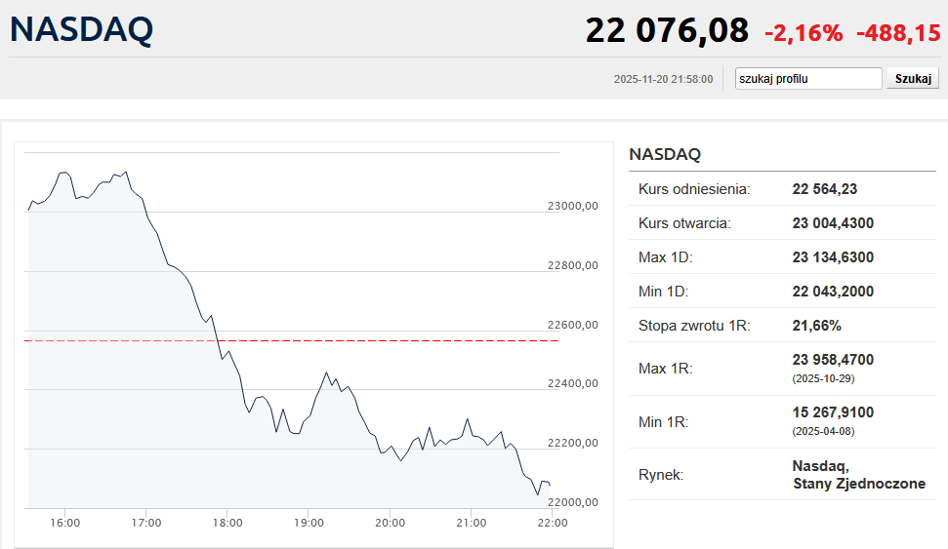The image size is (948, 549).
Task: Click the red -2,16% percentage change
Action: (x=804, y=33)
